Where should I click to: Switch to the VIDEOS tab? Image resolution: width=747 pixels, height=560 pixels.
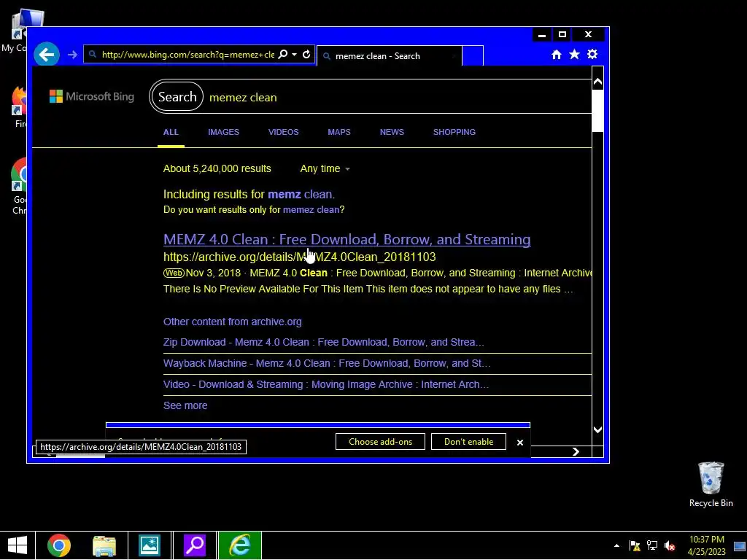[284, 132]
